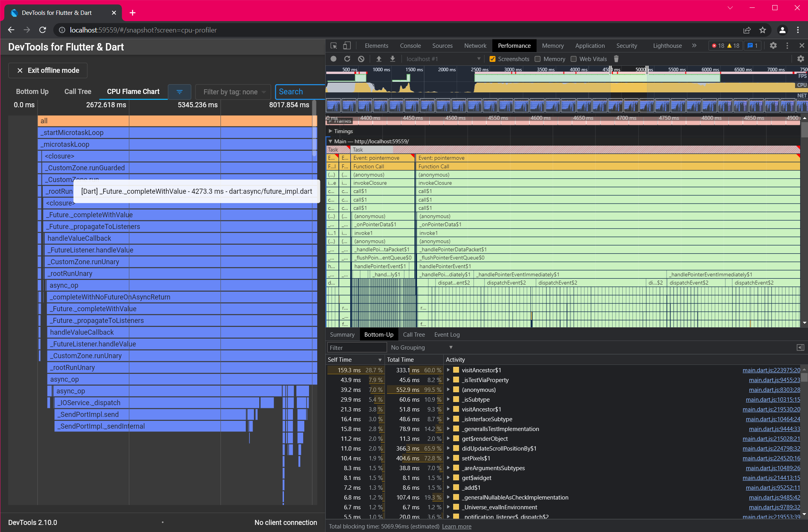Click the reload and profile icon
Viewport: 808px width, 532px height.
pyautogui.click(x=347, y=59)
